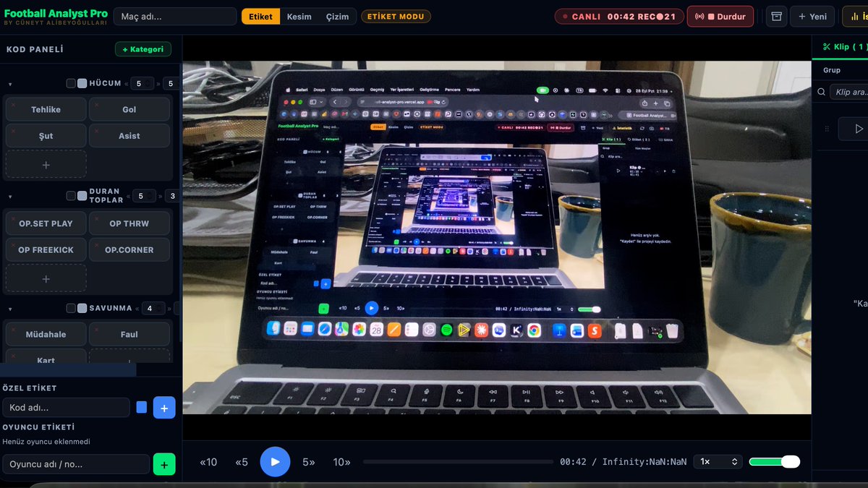The height and width of the screenshot is (488, 868).
Task: Add a category with + Kategori
Action: tap(143, 49)
